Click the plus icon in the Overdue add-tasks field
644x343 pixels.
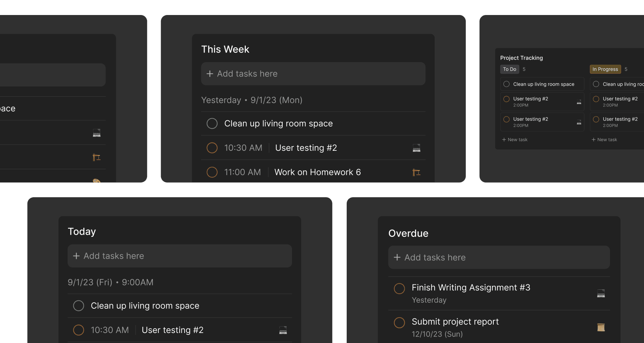(397, 258)
